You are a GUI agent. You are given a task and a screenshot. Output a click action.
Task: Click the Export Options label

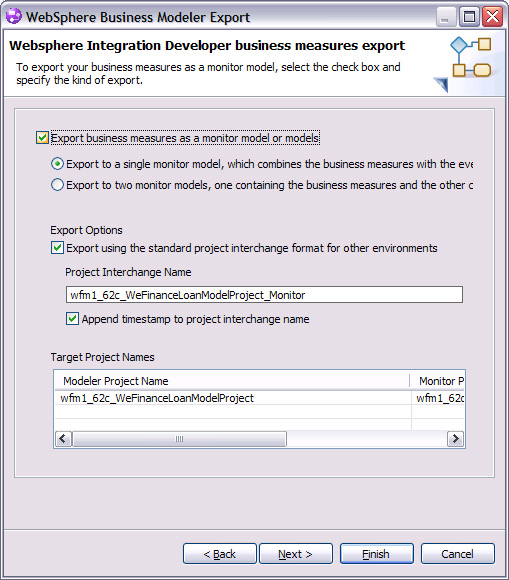[86, 230]
